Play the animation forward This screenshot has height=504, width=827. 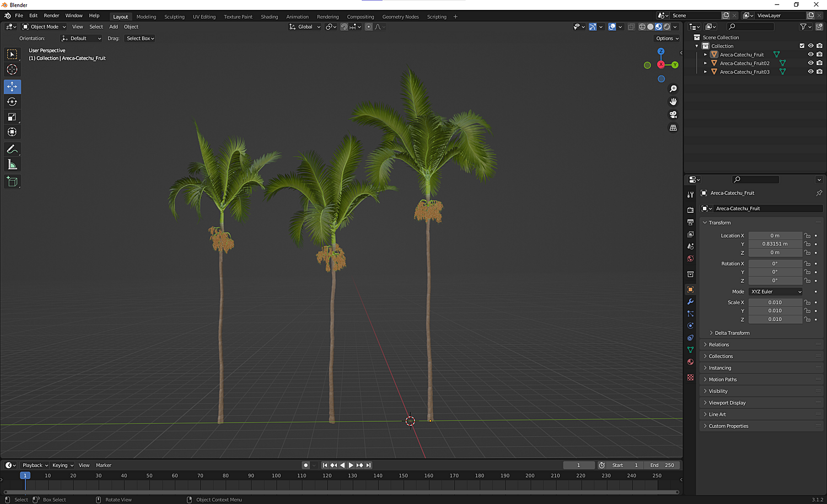tap(351, 465)
